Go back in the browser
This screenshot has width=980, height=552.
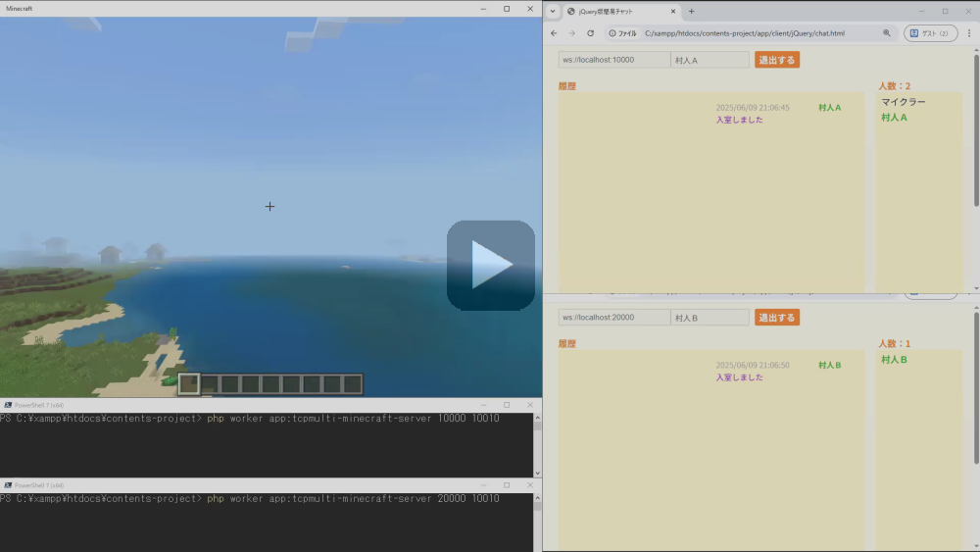[x=554, y=33]
